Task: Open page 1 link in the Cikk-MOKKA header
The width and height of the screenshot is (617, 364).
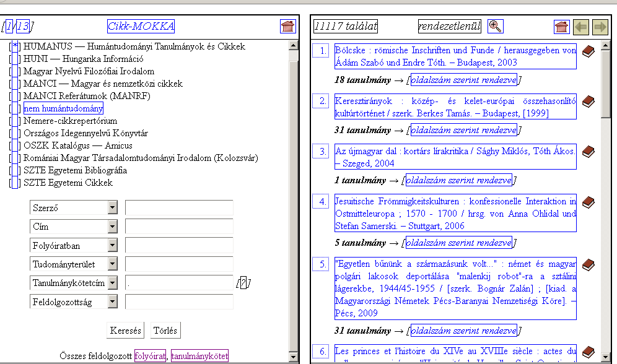Action: point(9,27)
